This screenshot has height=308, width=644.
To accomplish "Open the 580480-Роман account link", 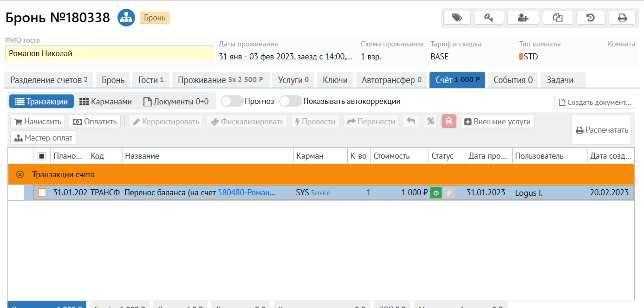I will tap(244, 192).
